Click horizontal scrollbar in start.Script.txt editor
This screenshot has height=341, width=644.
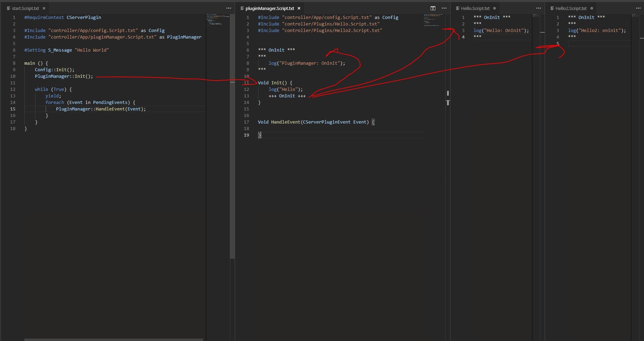coord(113,340)
